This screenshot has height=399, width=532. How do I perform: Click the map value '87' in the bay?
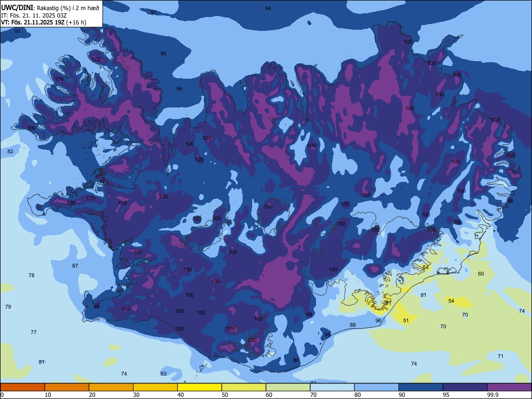click(75, 265)
